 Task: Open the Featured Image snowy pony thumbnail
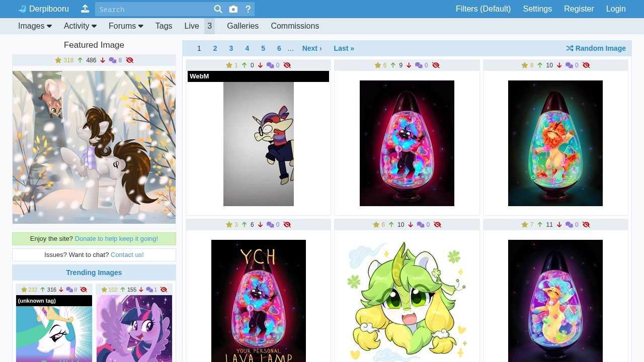coord(94,147)
